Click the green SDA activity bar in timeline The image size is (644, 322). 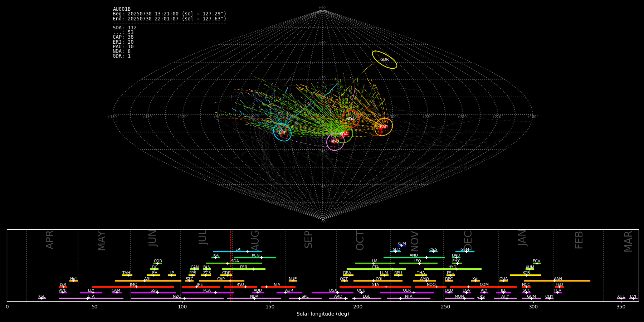click(234, 263)
